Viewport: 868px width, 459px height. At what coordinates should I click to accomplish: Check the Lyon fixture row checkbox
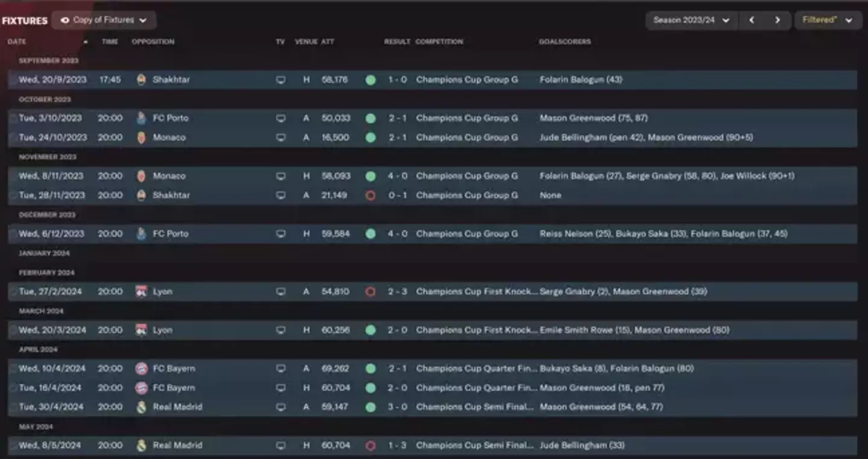[13, 291]
